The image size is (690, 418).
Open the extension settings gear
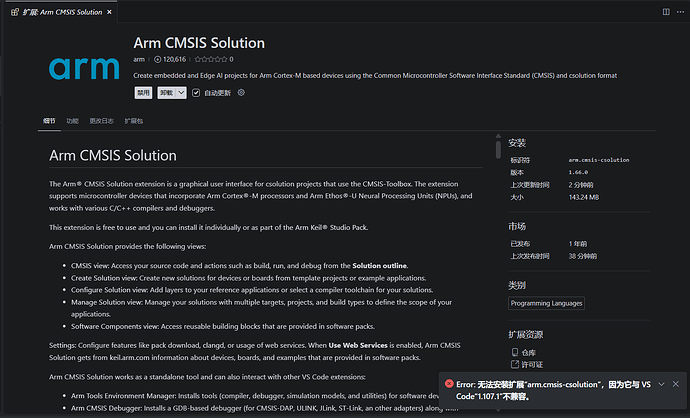coord(241,92)
